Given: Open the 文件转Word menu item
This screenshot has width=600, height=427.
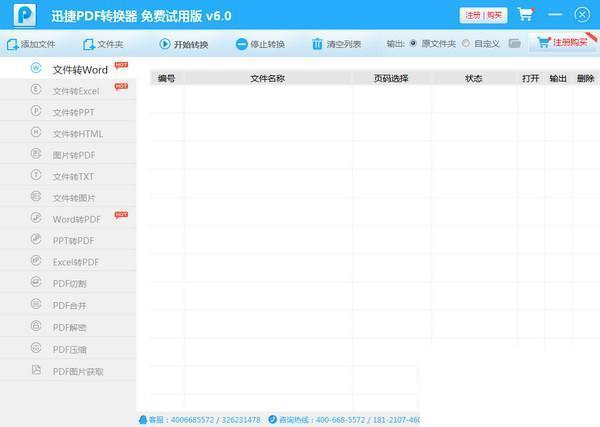Looking at the screenshot, I should pyautogui.click(x=68, y=68).
